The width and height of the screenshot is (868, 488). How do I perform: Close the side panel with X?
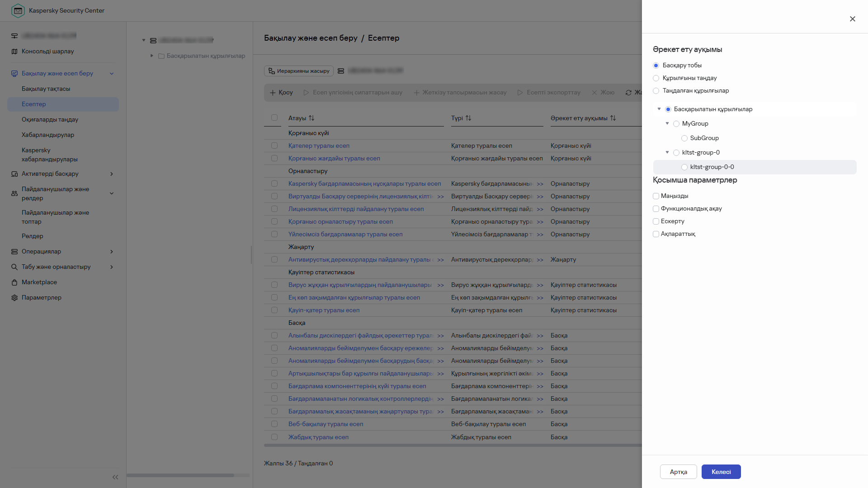852,19
